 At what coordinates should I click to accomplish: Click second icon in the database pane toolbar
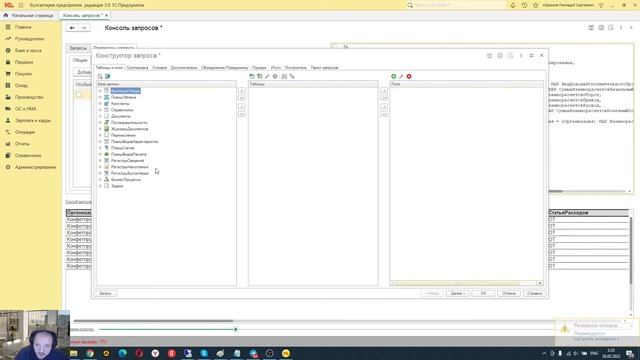107,76
